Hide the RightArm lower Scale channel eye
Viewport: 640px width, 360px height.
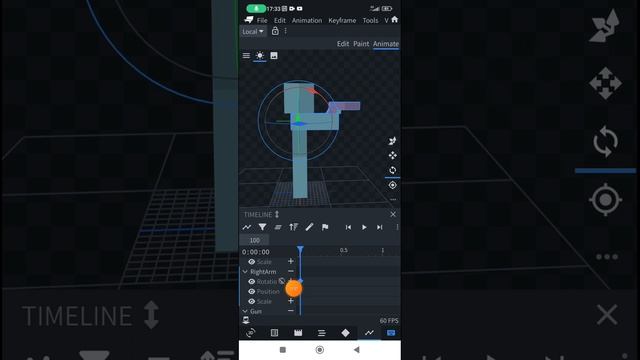(252, 301)
